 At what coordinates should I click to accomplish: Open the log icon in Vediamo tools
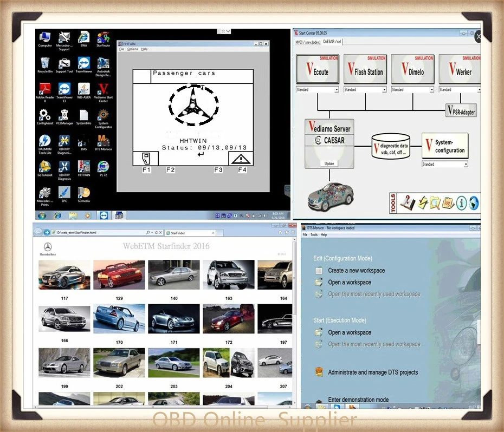pyautogui.click(x=448, y=203)
